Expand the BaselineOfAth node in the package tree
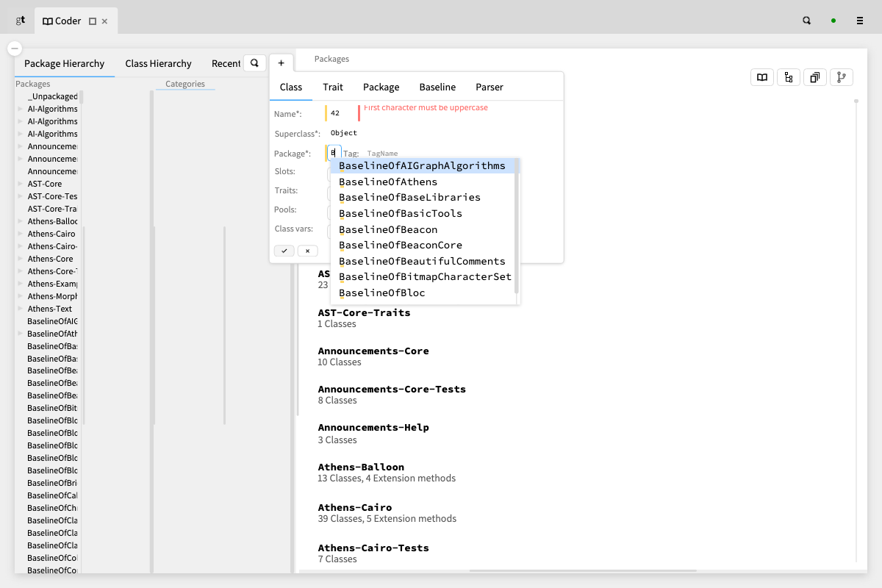The height and width of the screenshot is (588, 882). [x=21, y=334]
